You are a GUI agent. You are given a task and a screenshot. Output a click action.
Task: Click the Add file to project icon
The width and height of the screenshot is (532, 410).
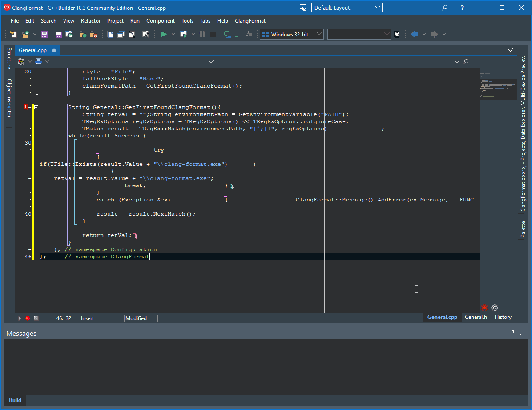pyautogui.click(x=83, y=34)
